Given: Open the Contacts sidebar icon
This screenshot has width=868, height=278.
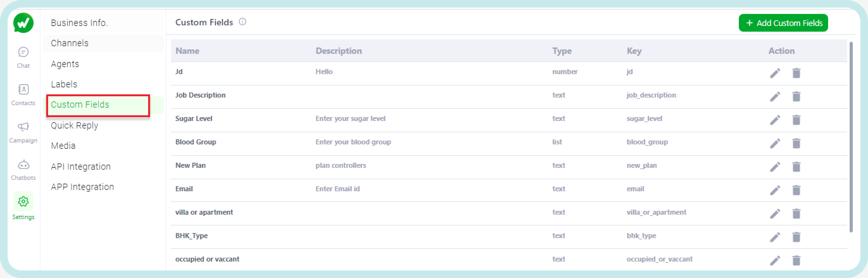Looking at the screenshot, I should click(23, 89).
